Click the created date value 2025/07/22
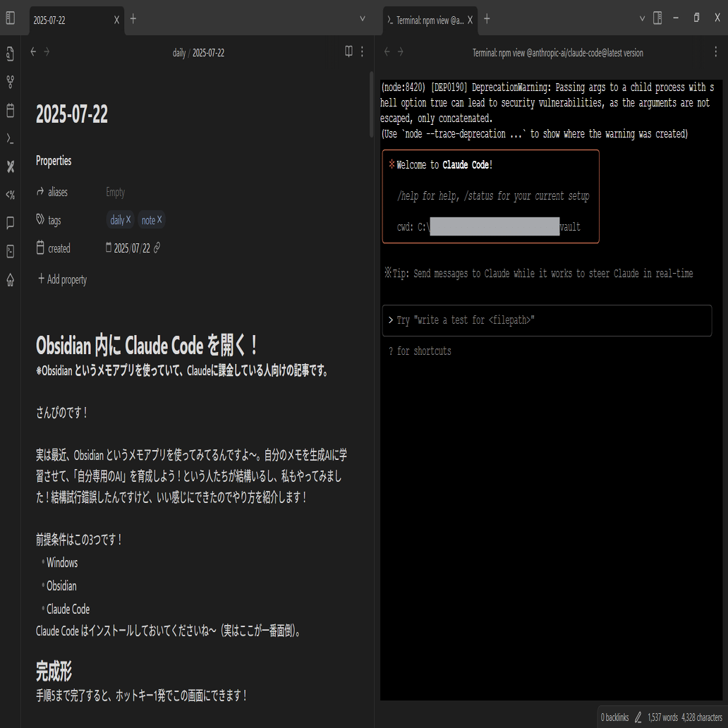728x728 pixels. [132, 248]
